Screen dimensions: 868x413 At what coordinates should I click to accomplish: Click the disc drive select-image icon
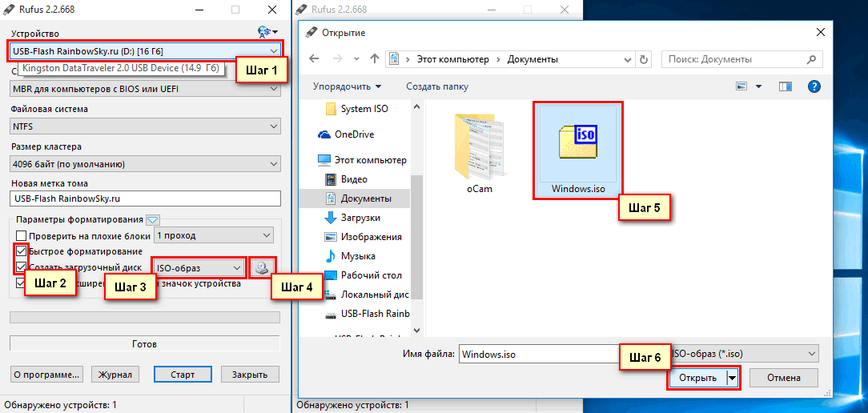[x=263, y=268]
